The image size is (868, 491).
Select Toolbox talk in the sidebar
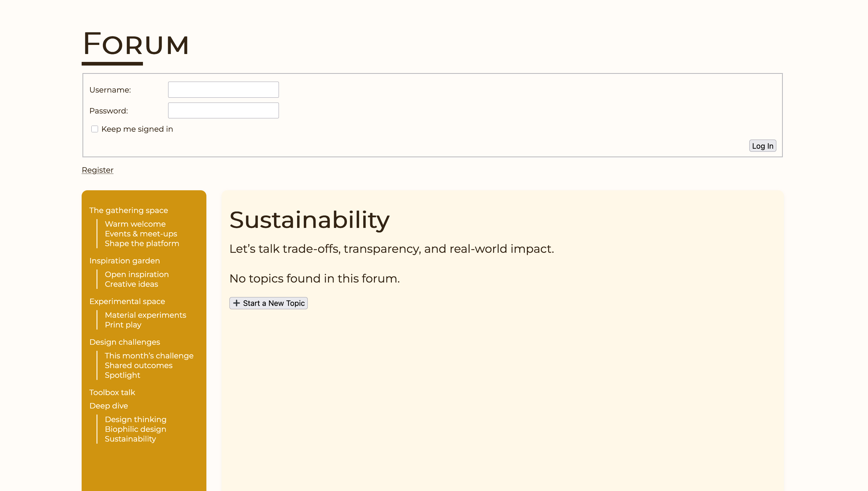(112, 393)
